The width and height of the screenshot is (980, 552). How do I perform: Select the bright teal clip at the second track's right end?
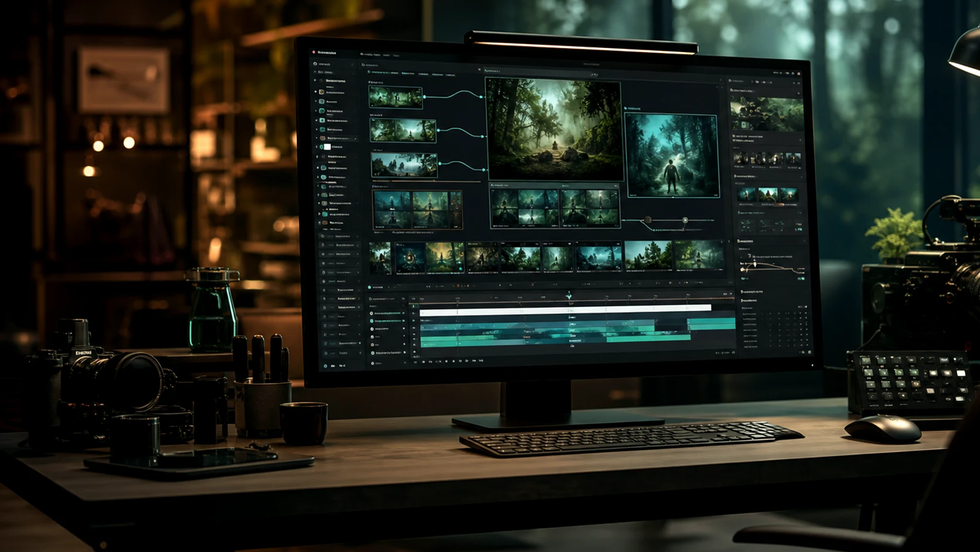pos(712,323)
